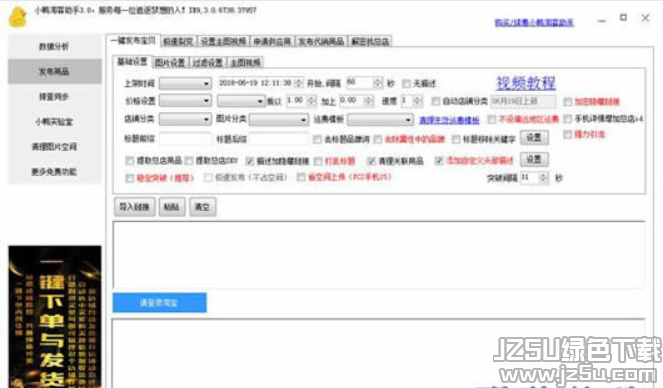Click the 导入链接 button
This screenshot has width=663, height=388.
click(x=134, y=207)
